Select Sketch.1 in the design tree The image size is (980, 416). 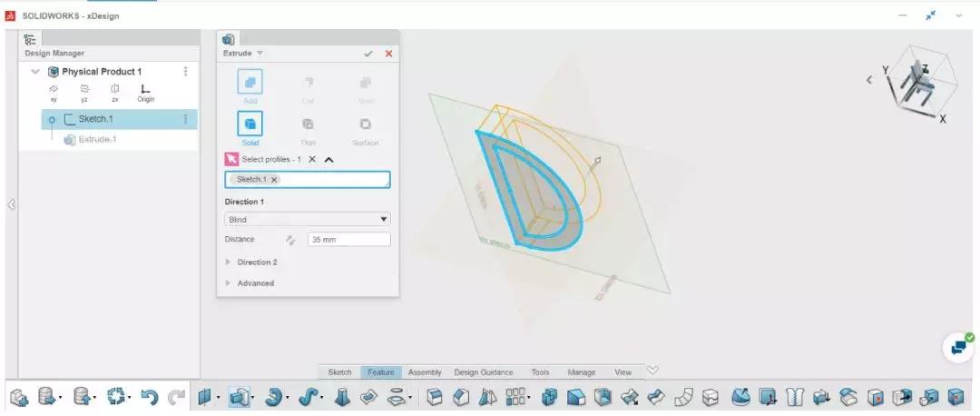click(x=120, y=120)
